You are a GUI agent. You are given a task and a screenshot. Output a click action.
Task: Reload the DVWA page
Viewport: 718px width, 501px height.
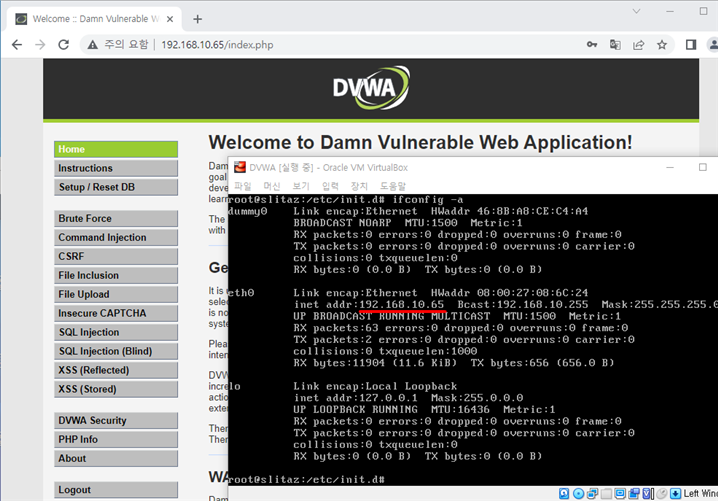64,44
